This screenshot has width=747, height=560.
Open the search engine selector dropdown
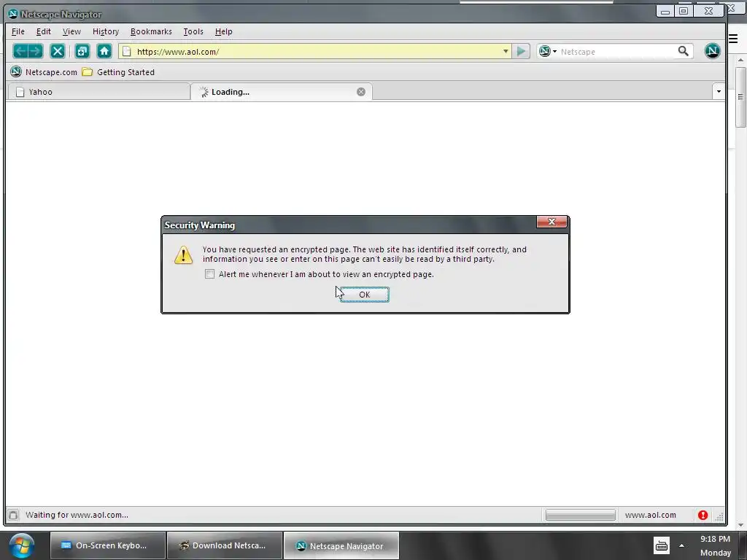click(548, 51)
